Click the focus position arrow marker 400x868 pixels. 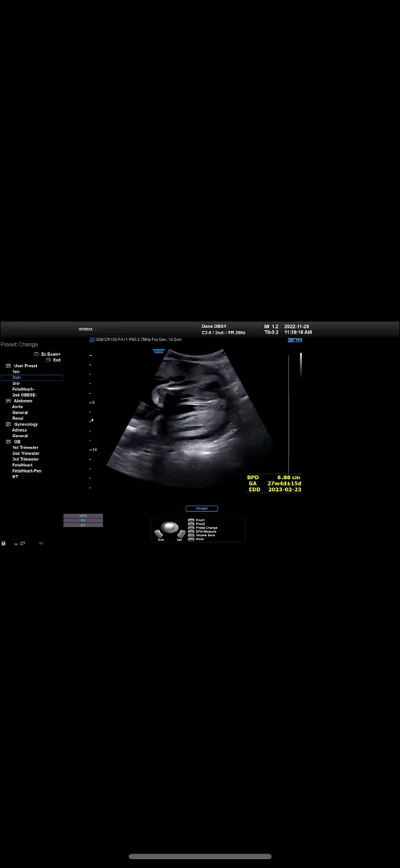tap(92, 420)
